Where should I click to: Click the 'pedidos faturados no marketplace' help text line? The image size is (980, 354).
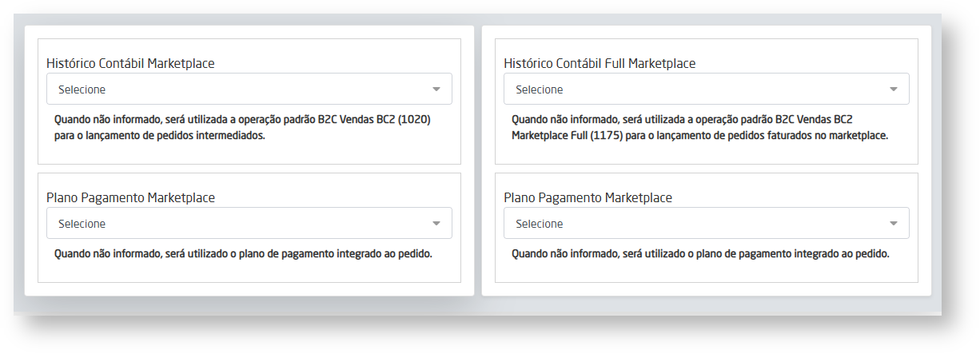(699, 136)
